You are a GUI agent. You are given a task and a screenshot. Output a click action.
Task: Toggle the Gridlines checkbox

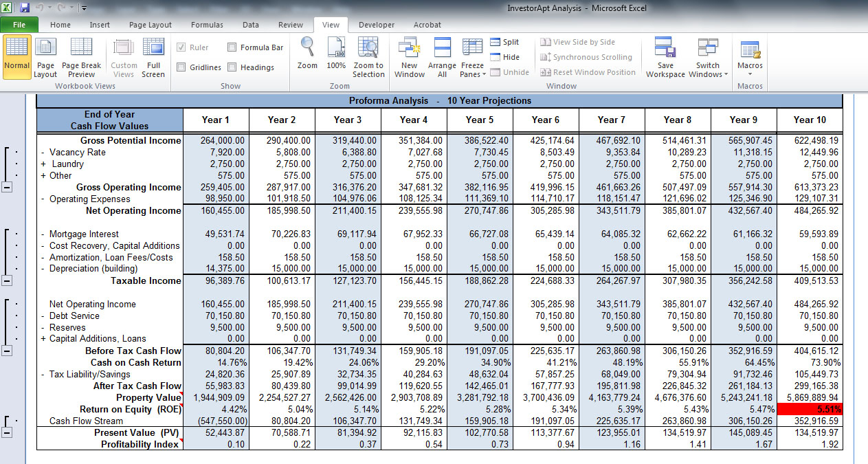click(x=181, y=67)
